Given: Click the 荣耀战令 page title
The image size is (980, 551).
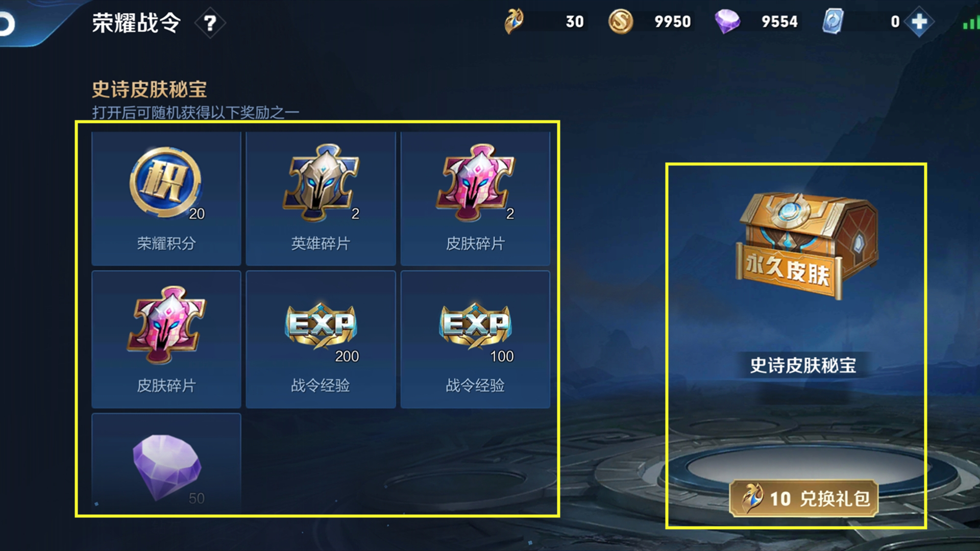Looking at the screenshot, I should 136,23.
